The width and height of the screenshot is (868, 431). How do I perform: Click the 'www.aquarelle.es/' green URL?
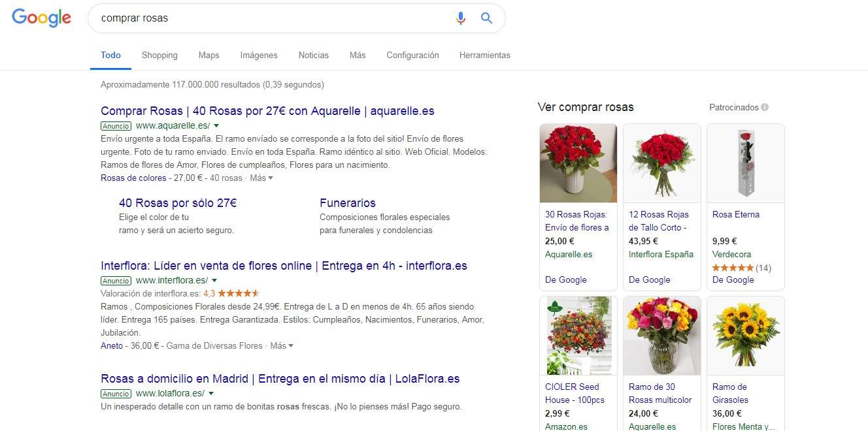(x=173, y=126)
